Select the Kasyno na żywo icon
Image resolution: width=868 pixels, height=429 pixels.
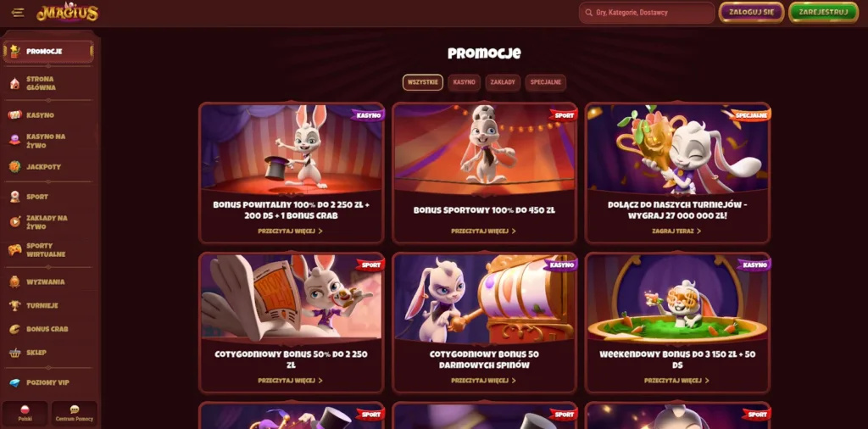pyautogui.click(x=15, y=141)
